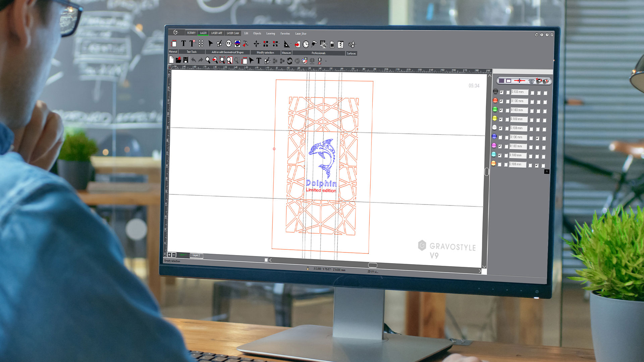The height and width of the screenshot is (362, 644).
Task: Click the laser machine output icon
Action: click(x=320, y=61)
